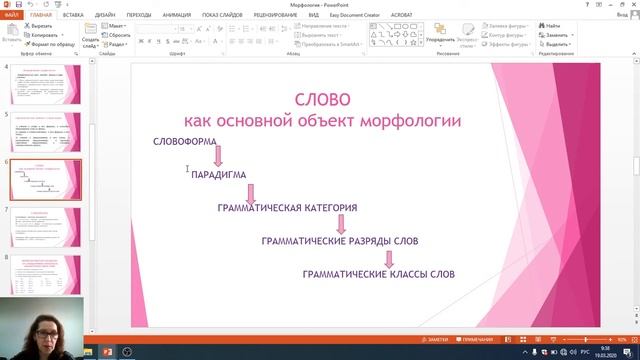Viewport: 640px width, 360px height.
Task: Click the Копировать (Copy) command
Action: pos(42,35)
